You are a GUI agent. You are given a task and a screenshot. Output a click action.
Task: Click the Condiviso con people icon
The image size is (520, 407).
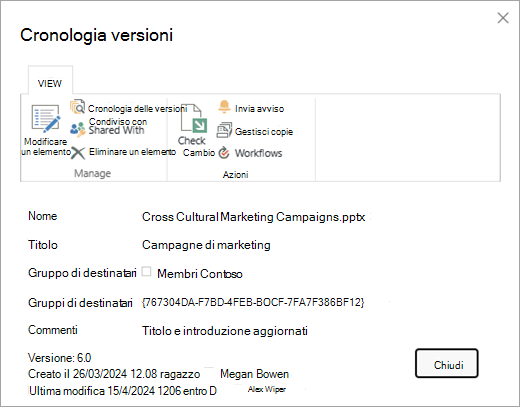click(78, 129)
